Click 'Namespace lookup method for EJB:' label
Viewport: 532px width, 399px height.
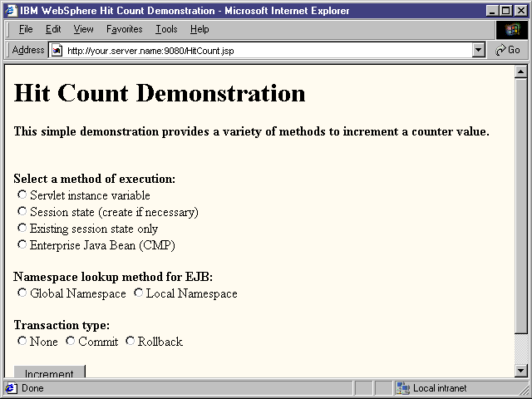(113, 277)
